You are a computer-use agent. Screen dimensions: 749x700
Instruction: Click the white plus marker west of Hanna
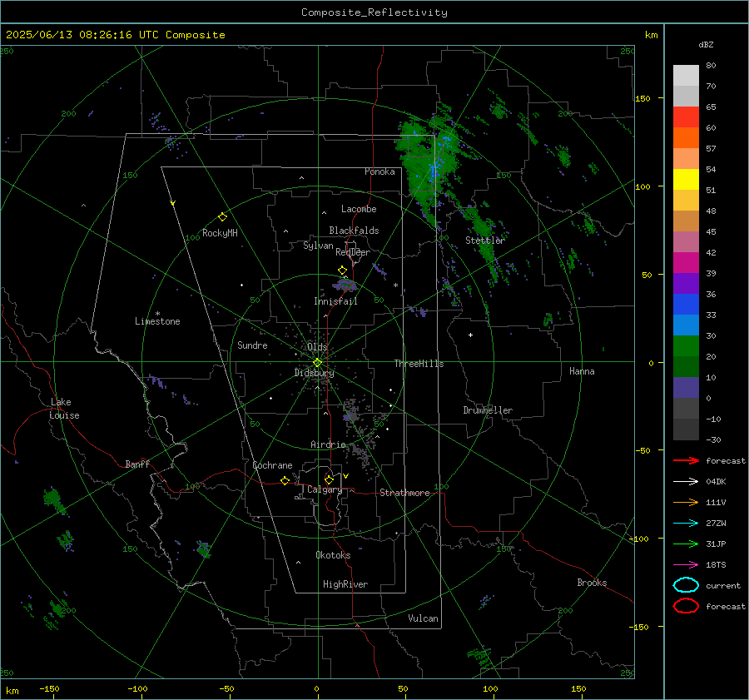click(x=470, y=335)
